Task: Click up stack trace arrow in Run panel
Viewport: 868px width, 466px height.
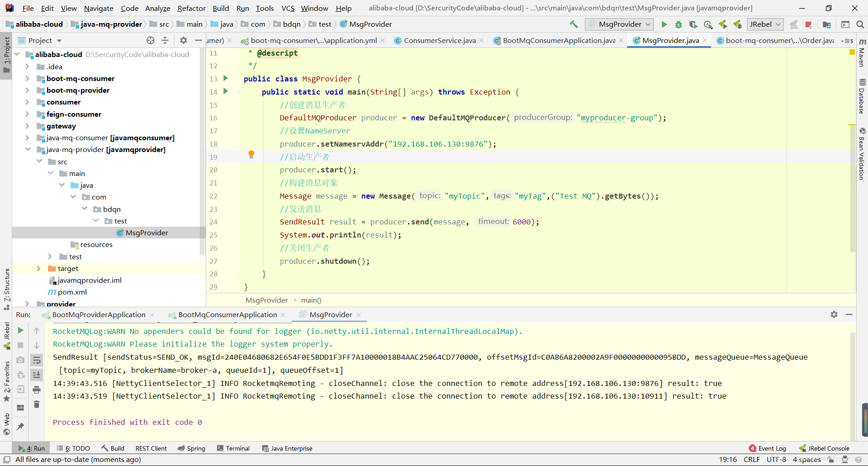Action: pos(37,331)
